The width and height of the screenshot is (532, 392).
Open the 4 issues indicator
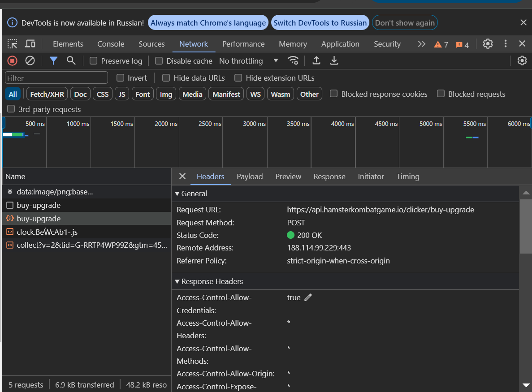[x=462, y=44]
